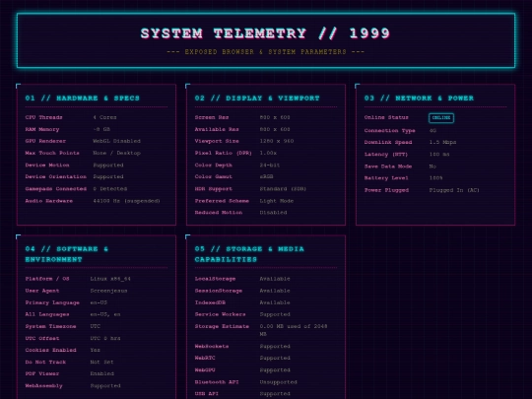Viewport: 532px width, 399px height.
Task: Select the '1.5 Mbps' downlink value
Action: coord(442,142)
